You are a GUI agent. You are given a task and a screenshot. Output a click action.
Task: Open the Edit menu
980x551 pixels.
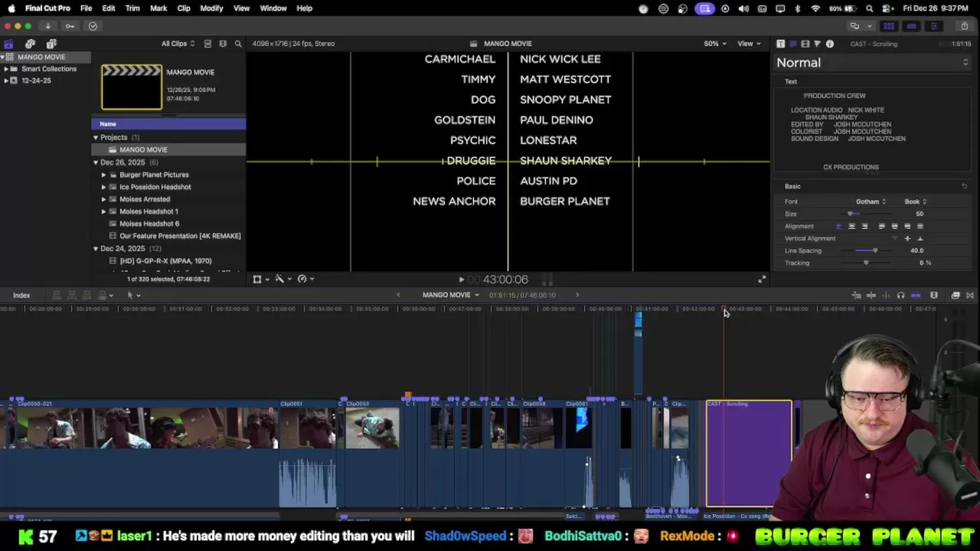coord(109,8)
